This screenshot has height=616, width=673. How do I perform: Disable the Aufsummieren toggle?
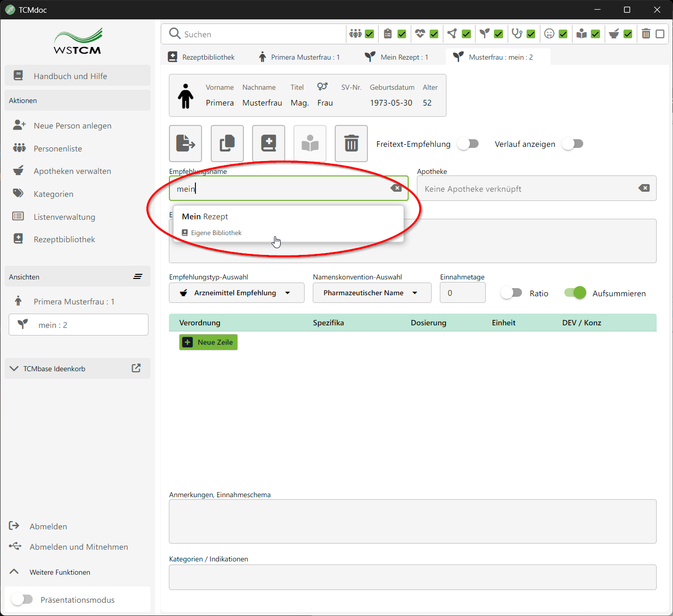(575, 293)
